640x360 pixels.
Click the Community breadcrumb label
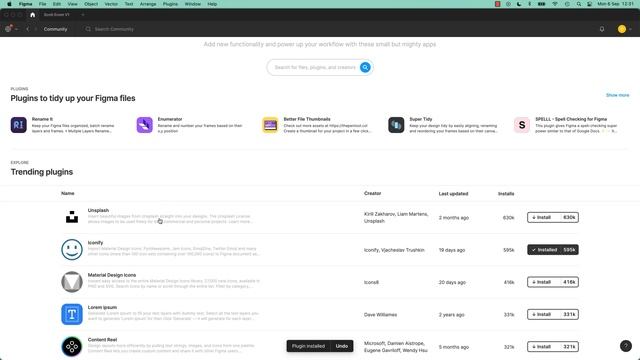click(56, 29)
